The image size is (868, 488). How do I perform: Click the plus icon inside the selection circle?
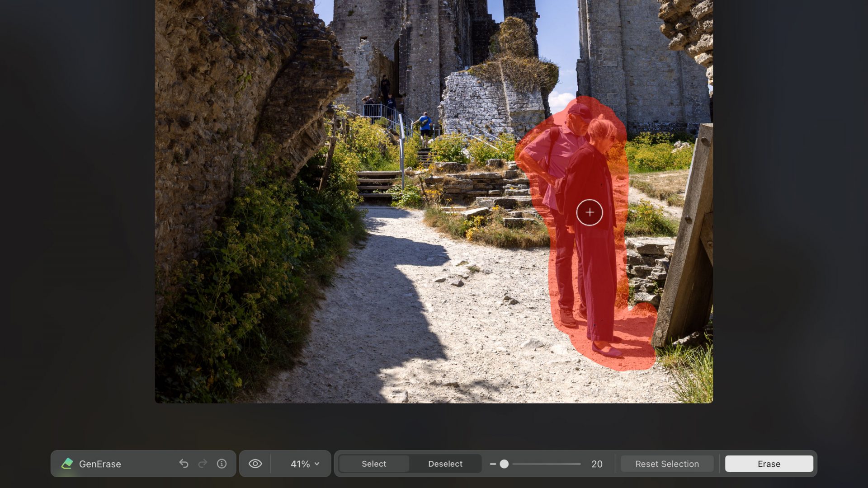[590, 212]
